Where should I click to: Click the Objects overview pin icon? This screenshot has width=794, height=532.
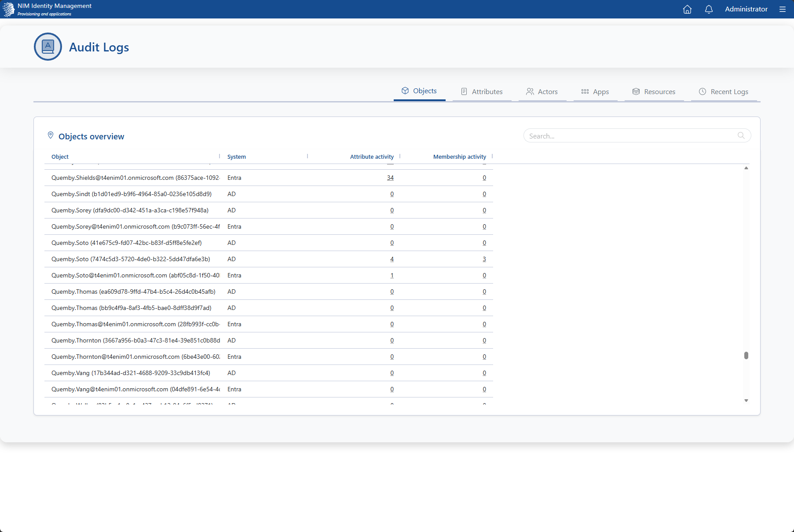pyautogui.click(x=51, y=135)
